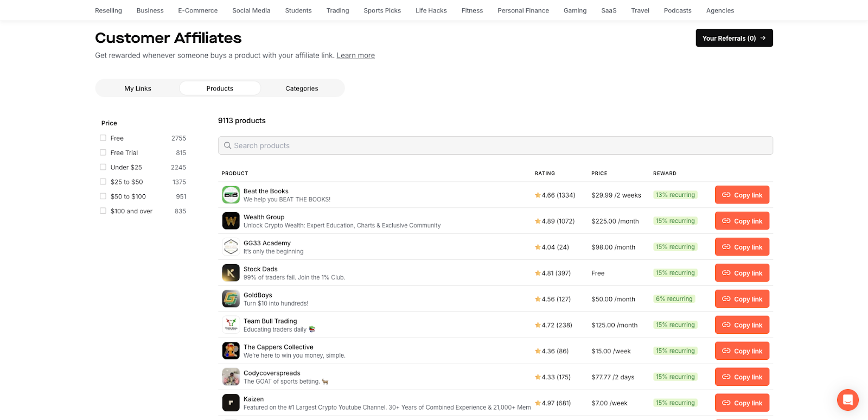Click the $225.00 /month price
Image resolution: width=868 pixels, height=420 pixels.
pos(615,221)
